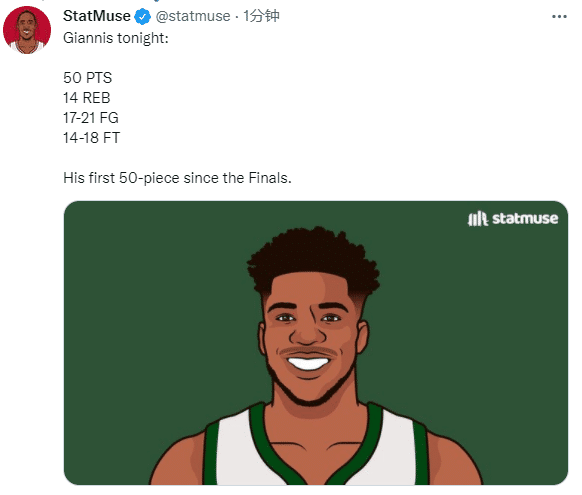Click the statmuse bars logo icon in image

click(477, 219)
